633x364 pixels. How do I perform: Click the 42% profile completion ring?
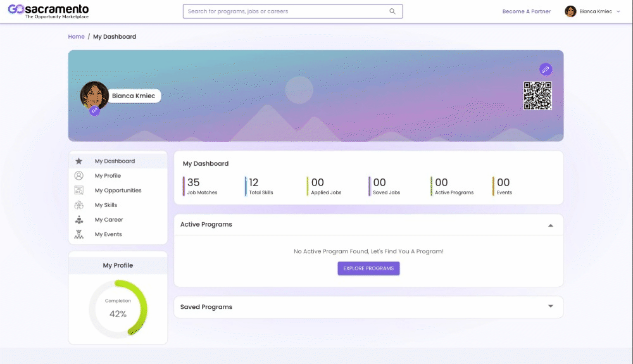pyautogui.click(x=118, y=309)
